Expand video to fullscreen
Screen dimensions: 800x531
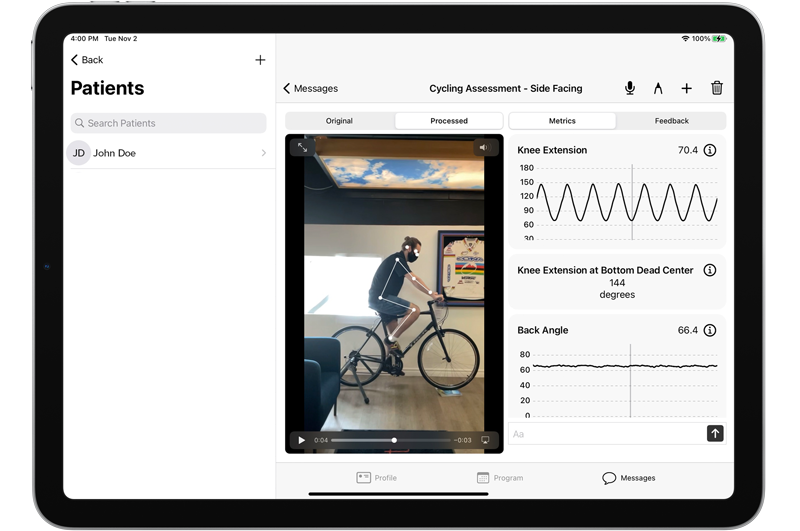(x=302, y=147)
